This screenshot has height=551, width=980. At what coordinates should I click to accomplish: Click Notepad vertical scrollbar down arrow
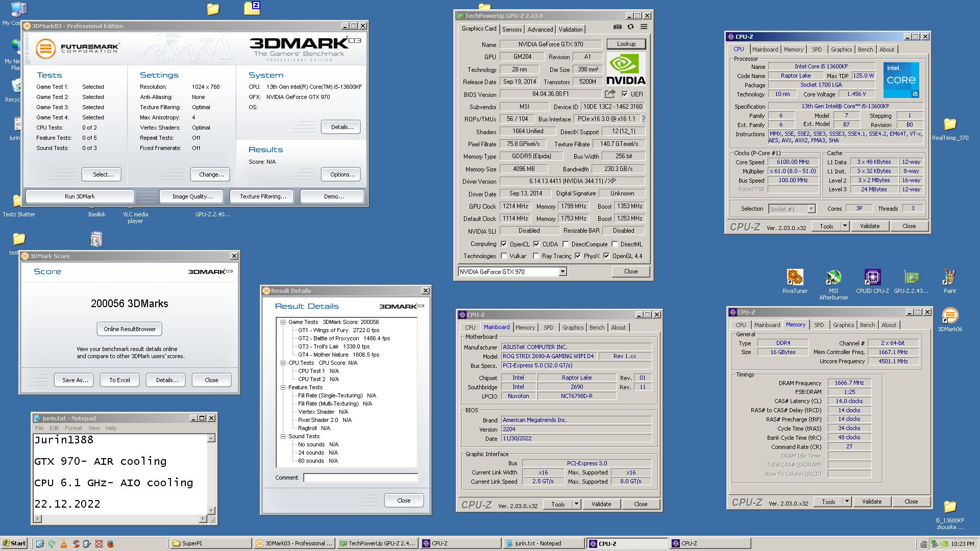pos(212,510)
